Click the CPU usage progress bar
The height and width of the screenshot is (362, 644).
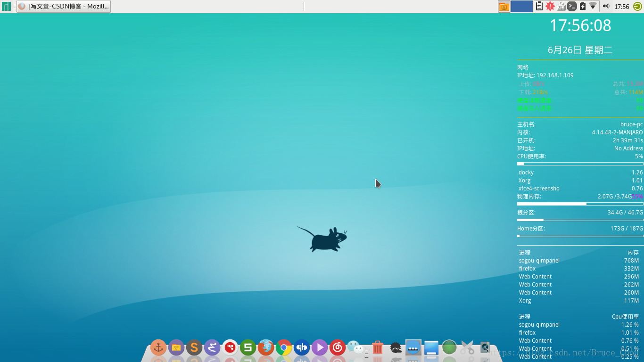coord(580,164)
